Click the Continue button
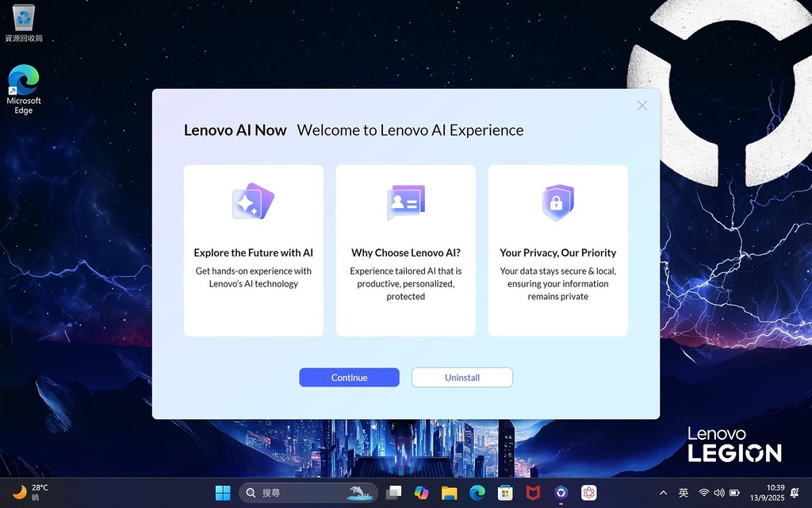The width and height of the screenshot is (812, 508). 349,377
